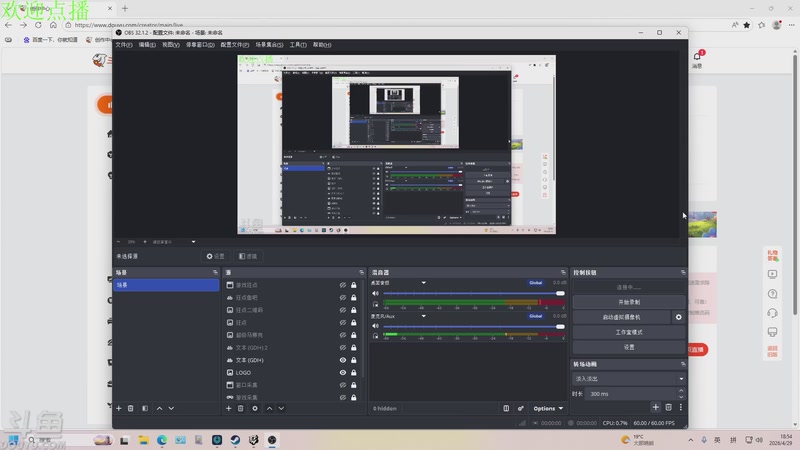Open advanced audio properties gears icon
This screenshot has width=800, height=450.
coord(520,408)
